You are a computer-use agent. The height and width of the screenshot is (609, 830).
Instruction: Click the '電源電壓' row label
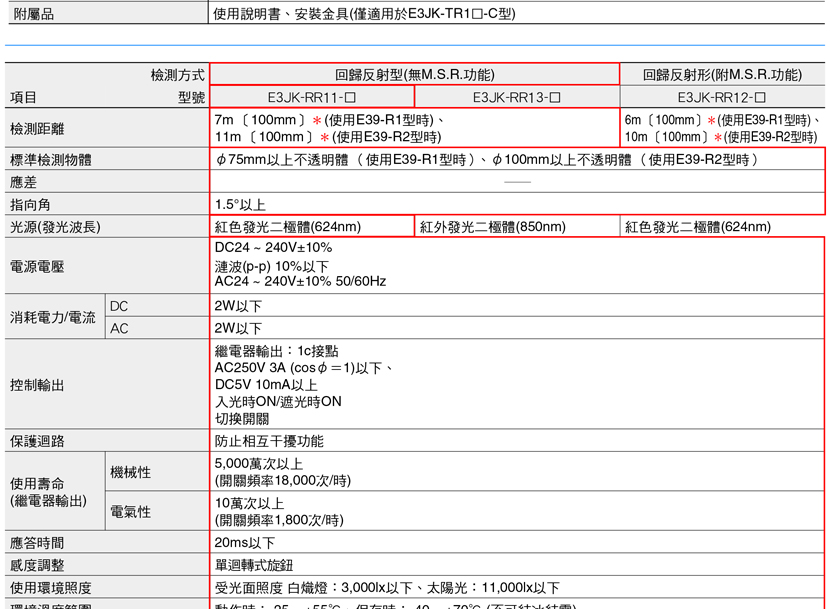37,266
